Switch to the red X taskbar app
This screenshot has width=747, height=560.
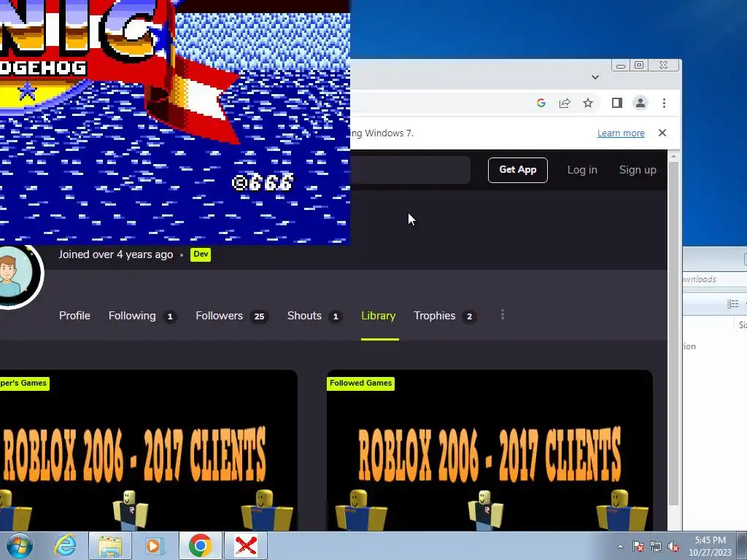[246, 545]
